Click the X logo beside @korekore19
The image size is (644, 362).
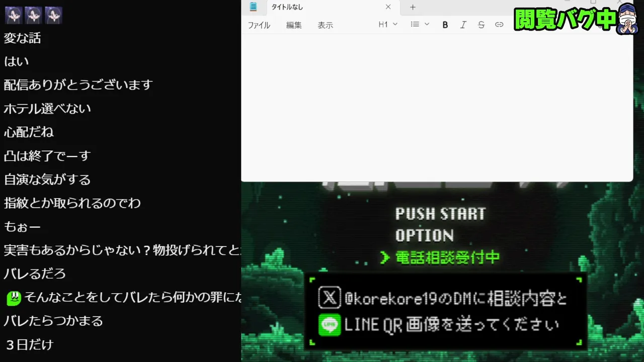330,298
